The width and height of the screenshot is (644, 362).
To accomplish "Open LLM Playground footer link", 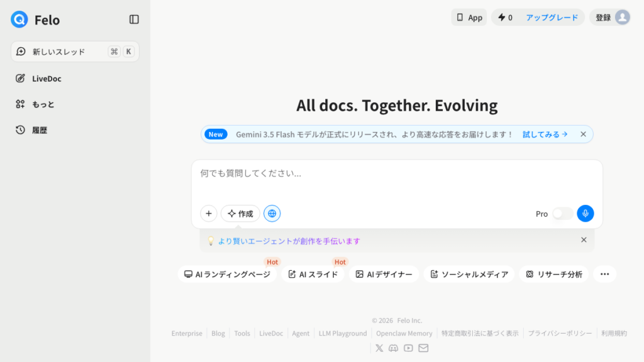I will 343,333.
